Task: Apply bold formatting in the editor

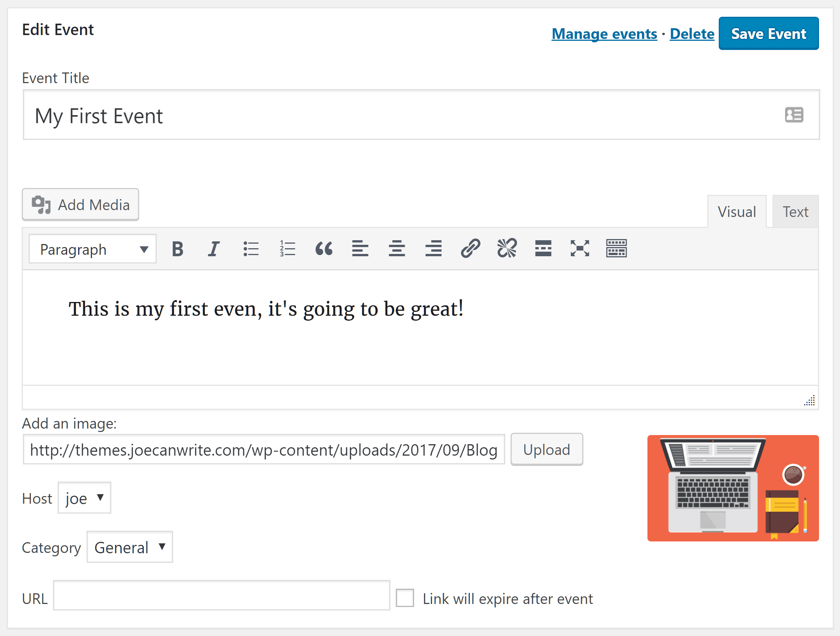Action: click(177, 249)
